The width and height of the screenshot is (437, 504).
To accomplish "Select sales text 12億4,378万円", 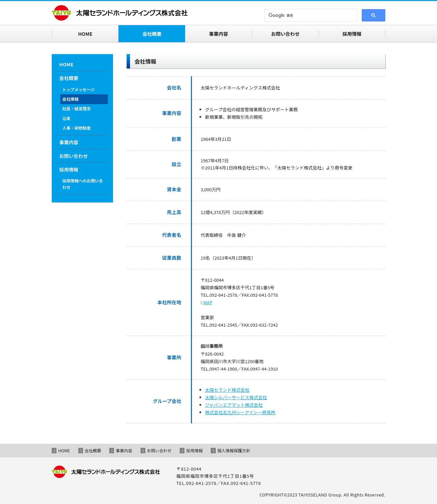I will click(215, 212).
